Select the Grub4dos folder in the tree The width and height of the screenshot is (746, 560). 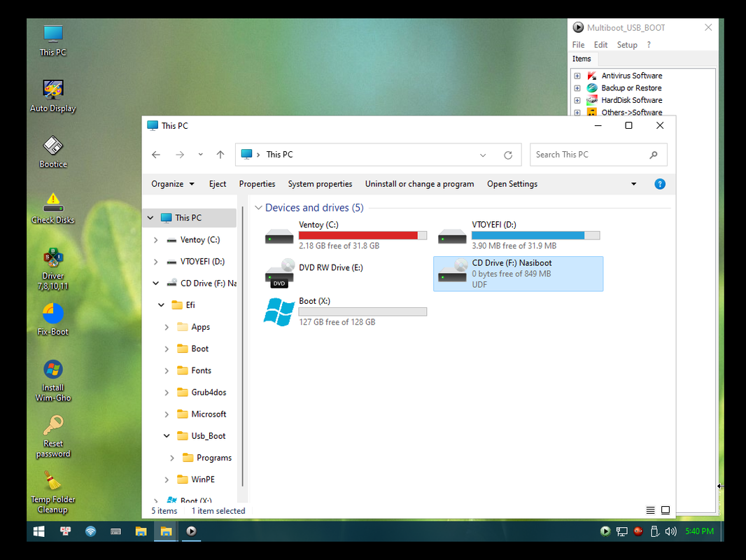[x=209, y=393]
